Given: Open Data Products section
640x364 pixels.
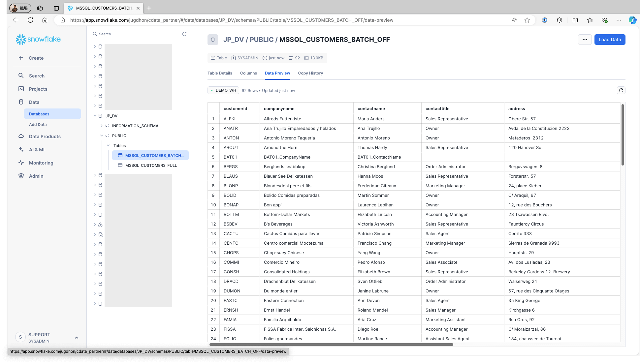Looking at the screenshot, I should click(x=45, y=136).
